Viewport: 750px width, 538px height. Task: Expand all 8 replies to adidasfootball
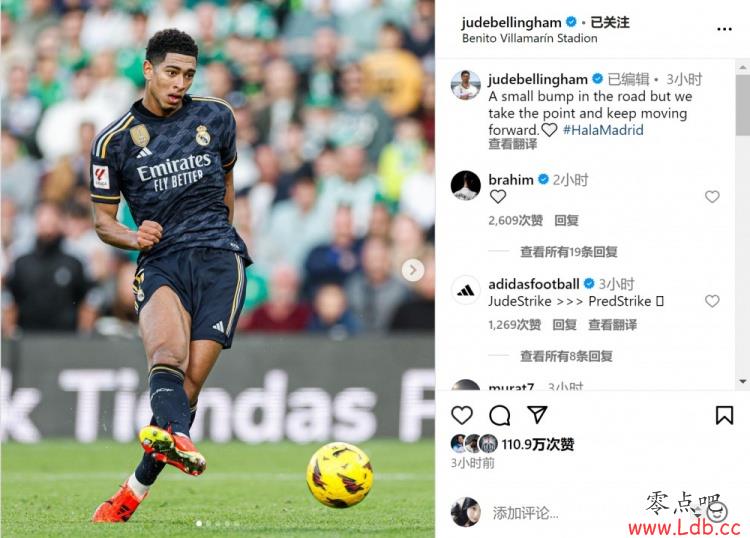click(566, 356)
